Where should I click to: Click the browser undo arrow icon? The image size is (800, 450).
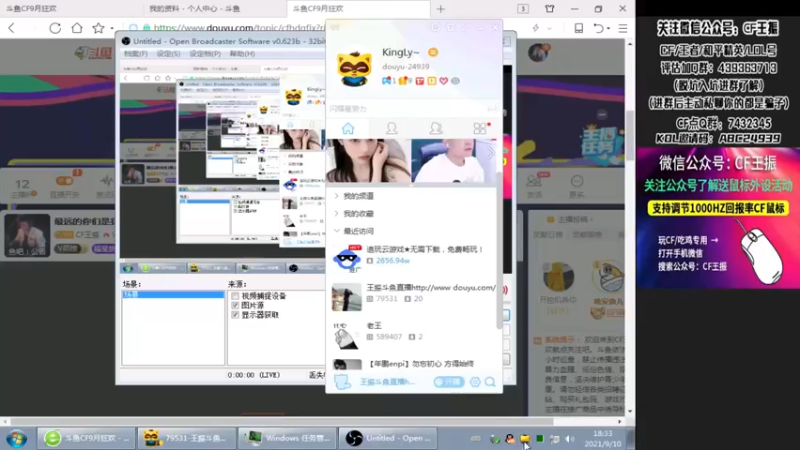598,28
